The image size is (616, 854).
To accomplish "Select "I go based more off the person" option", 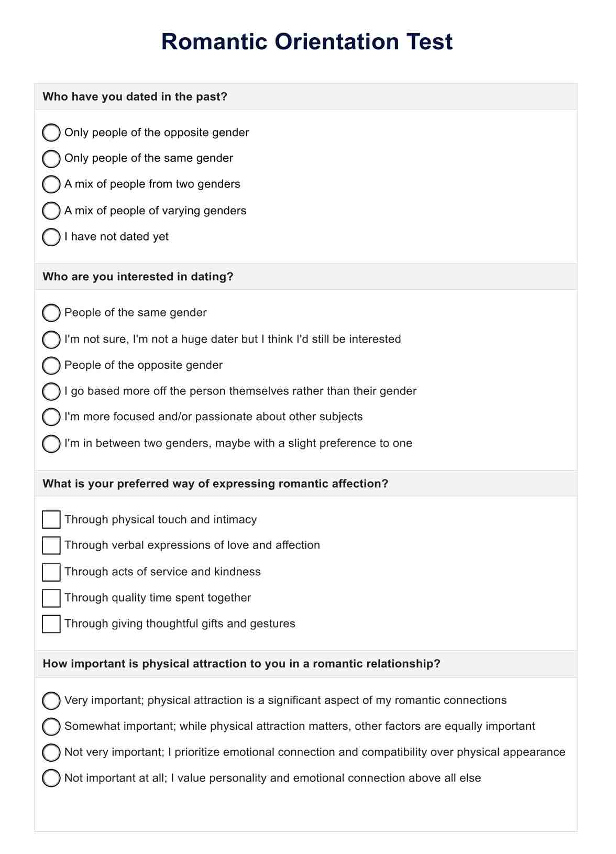I will click(x=51, y=391).
